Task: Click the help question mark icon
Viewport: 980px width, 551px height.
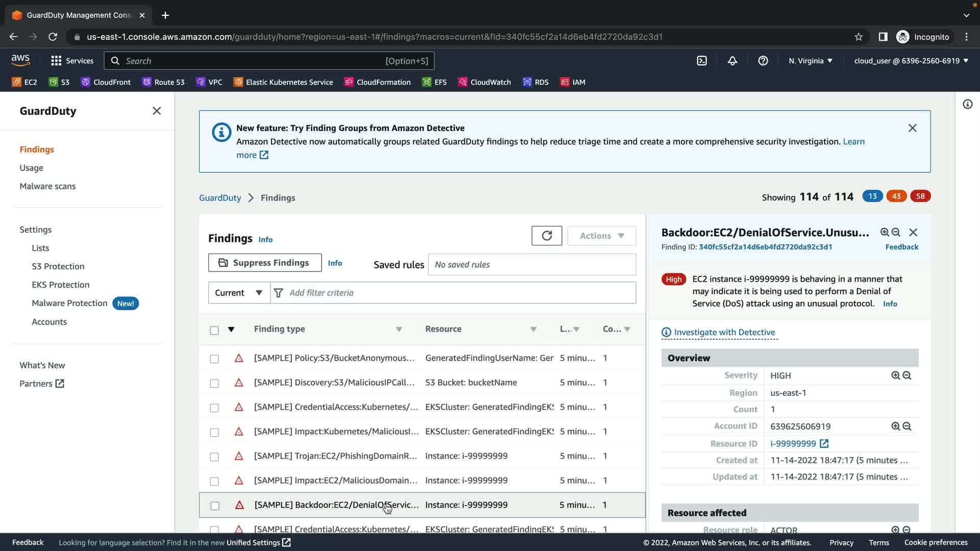Action: 763,61
